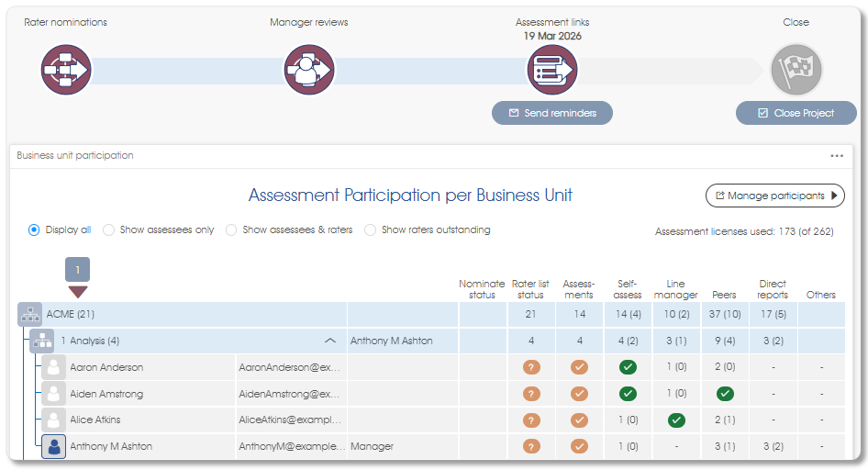Click Aaron Anderson's avatar icon

[54, 367]
